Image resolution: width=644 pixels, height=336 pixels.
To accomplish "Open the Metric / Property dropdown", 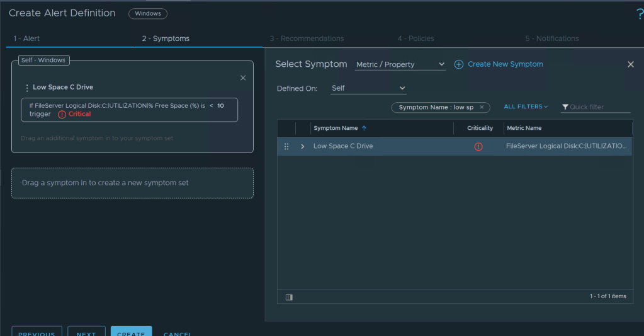I will click(x=400, y=64).
